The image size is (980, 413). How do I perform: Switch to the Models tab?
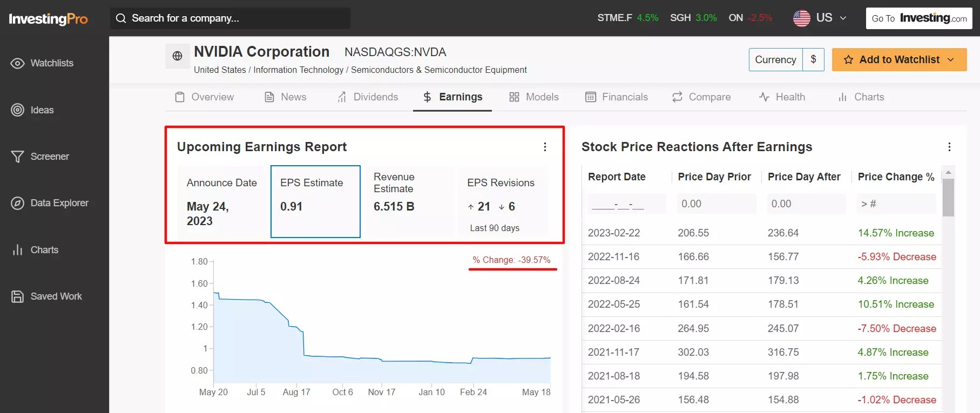coord(534,97)
